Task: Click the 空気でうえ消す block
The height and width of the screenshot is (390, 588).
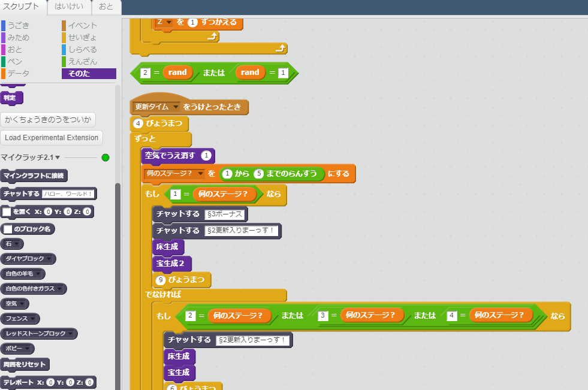Action: pyautogui.click(x=170, y=156)
